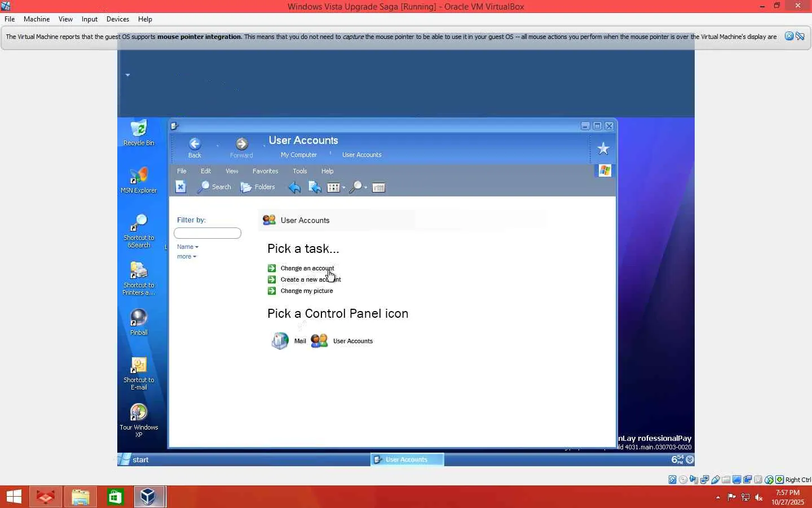This screenshot has width=812, height=508.
Task: Open the Recycle Bin desktop icon
Action: click(x=139, y=133)
